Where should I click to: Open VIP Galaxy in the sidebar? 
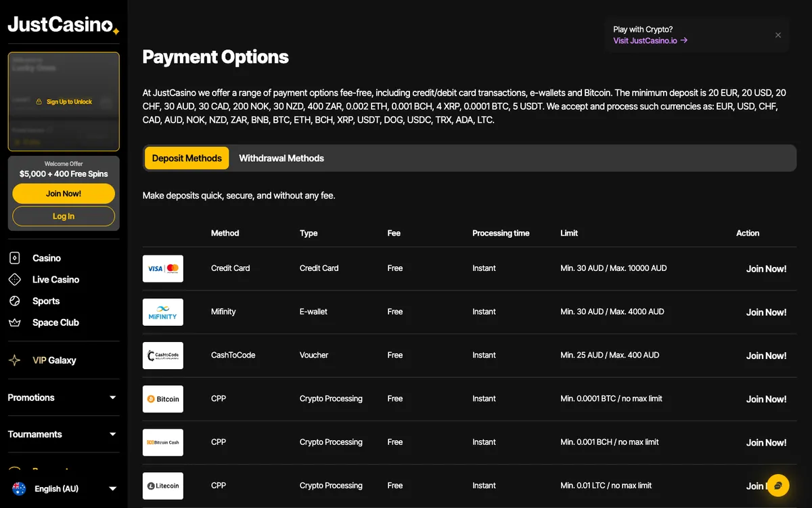click(54, 360)
